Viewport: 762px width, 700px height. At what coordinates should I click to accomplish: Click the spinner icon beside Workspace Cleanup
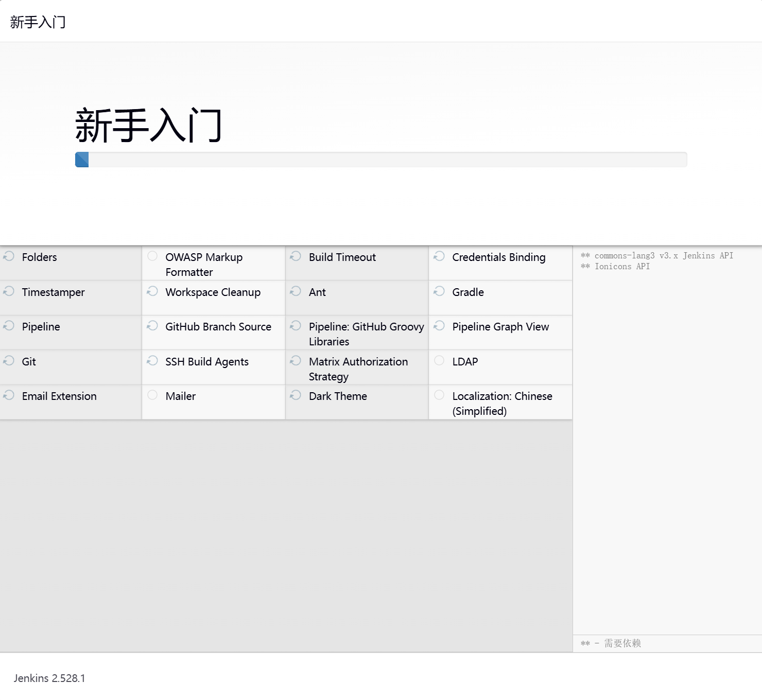152,291
